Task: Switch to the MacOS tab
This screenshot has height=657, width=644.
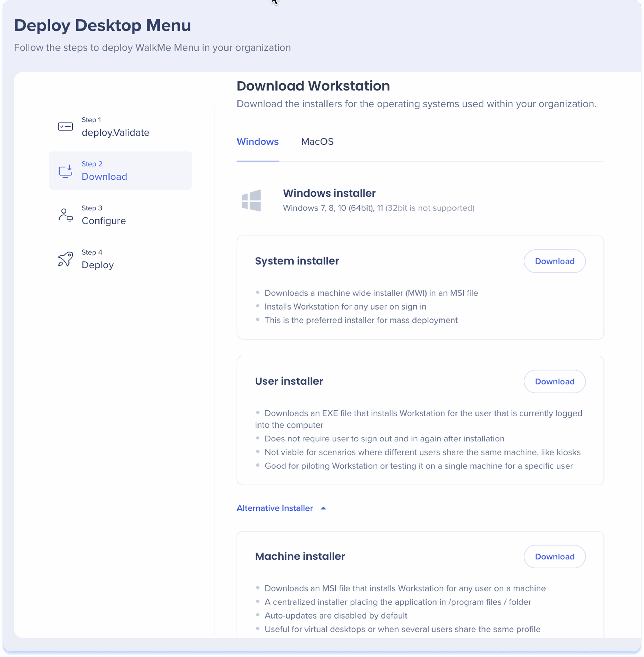Action: coord(317,141)
